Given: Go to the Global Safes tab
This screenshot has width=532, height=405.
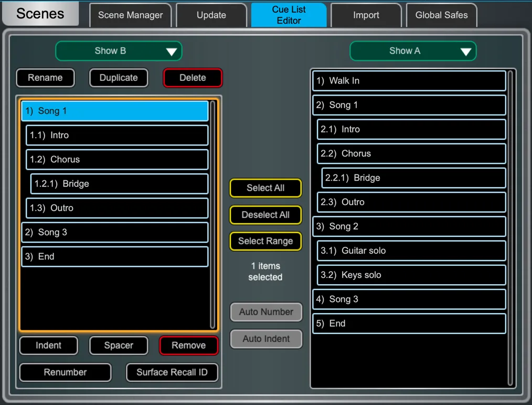Looking at the screenshot, I should click(x=441, y=15).
